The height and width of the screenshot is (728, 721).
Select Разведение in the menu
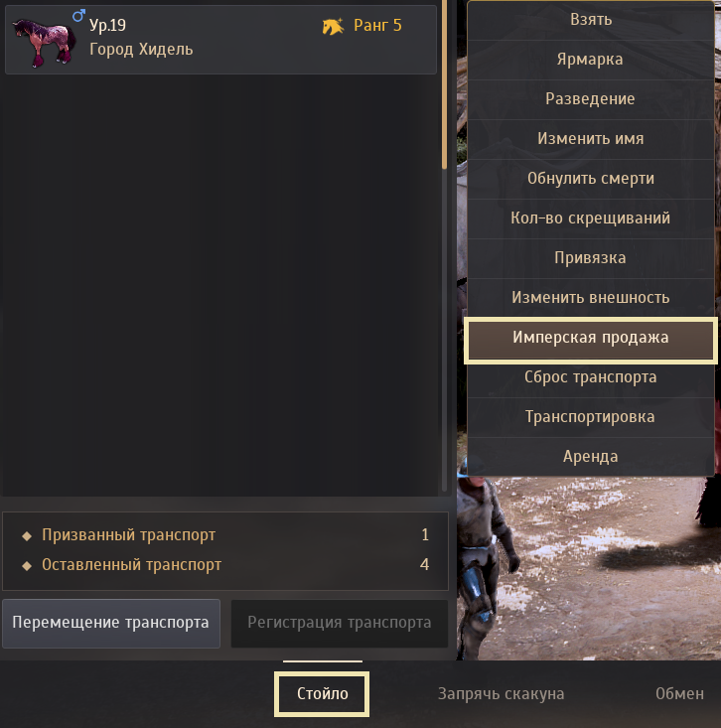pos(590,99)
